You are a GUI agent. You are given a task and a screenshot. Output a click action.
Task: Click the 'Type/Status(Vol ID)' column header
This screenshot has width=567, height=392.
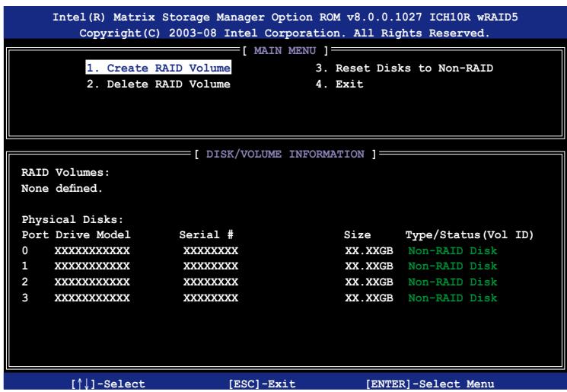pos(470,234)
